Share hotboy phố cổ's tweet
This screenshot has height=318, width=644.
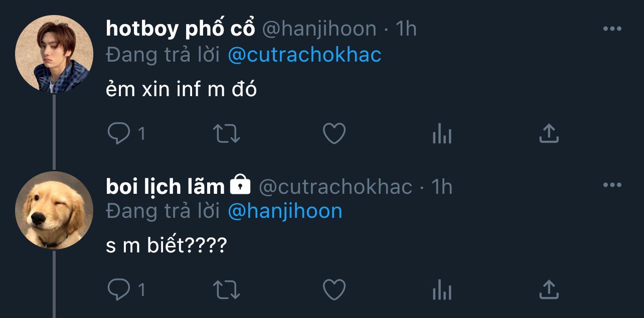point(549,134)
